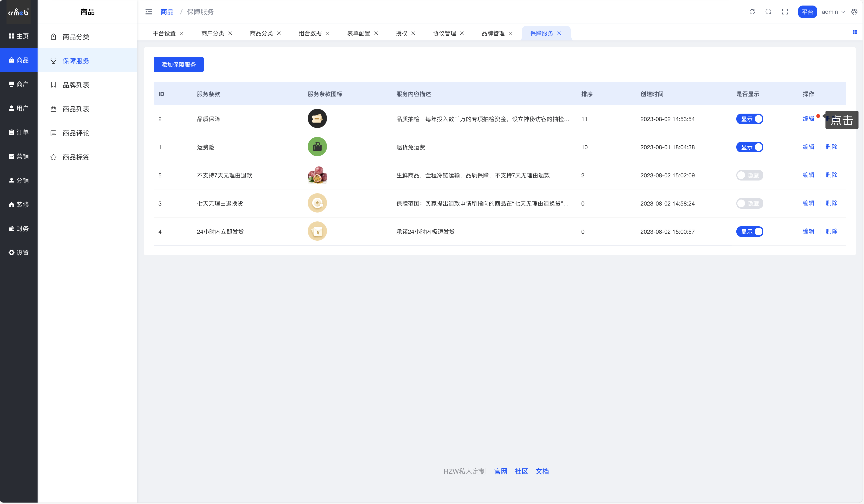The image size is (864, 504).
Task: Click 删除 for 七天无理由退换货 row
Action: point(831,203)
